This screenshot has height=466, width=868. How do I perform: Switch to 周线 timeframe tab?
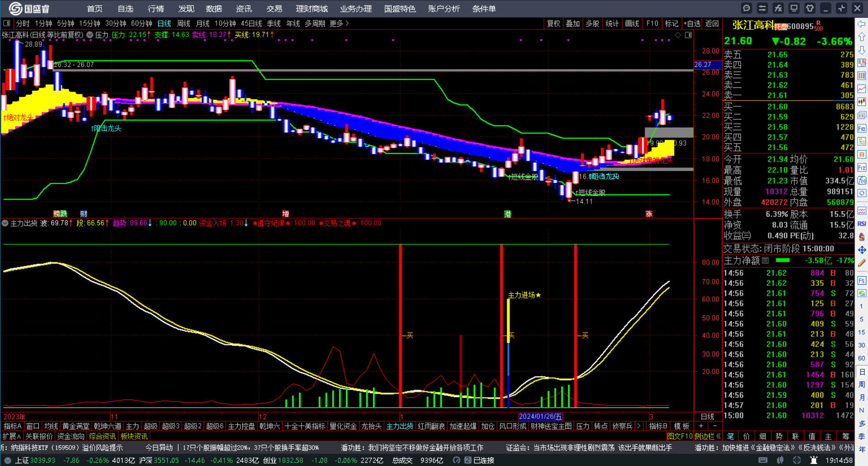click(x=184, y=24)
